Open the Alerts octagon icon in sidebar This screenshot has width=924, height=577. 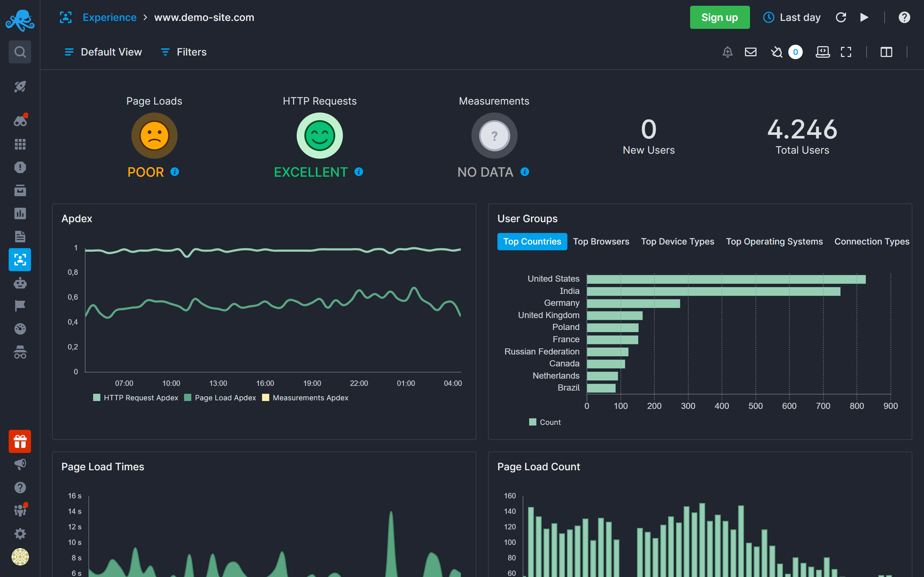pyautogui.click(x=20, y=167)
